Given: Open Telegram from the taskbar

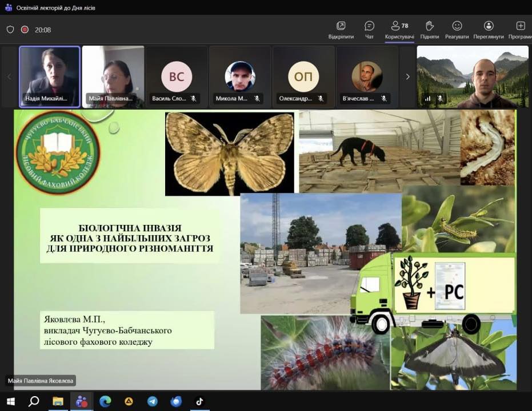Looking at the screenshot, I should (x=153, y=401).
